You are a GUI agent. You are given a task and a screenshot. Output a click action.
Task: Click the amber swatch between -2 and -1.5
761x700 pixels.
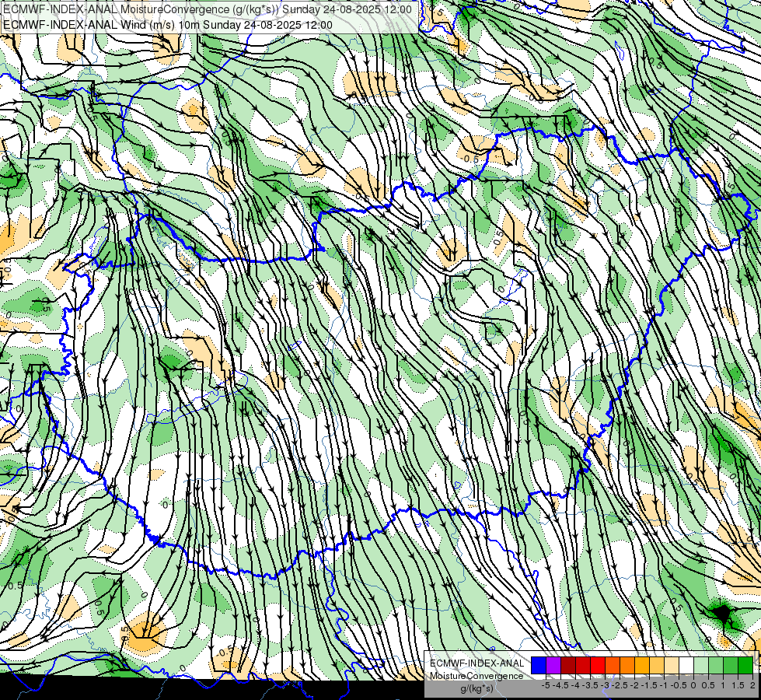(642, 666)
